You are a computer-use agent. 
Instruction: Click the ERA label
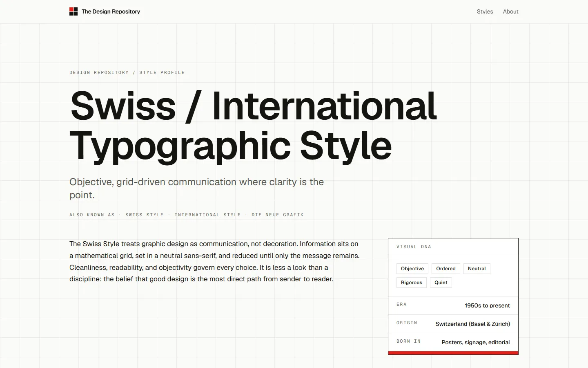coord(401,305)
